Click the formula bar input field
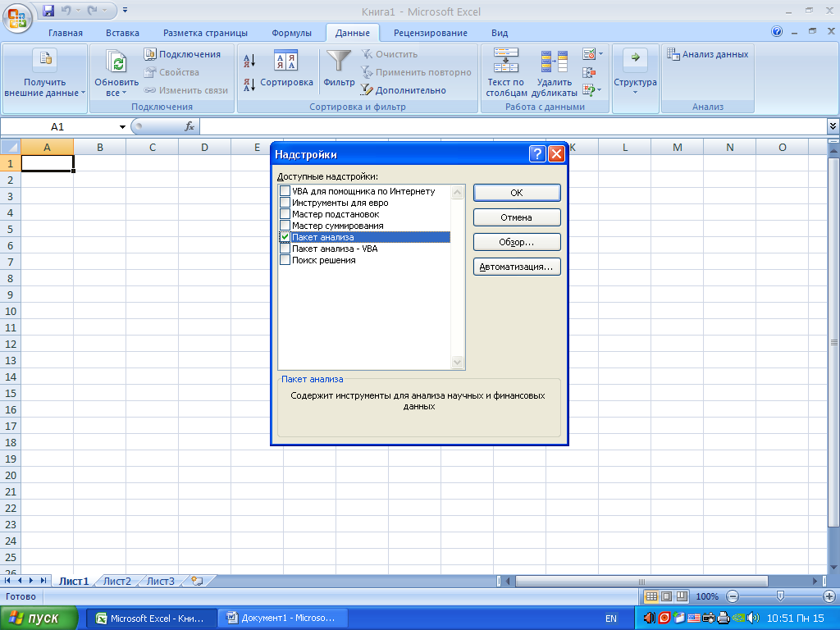Image resolution: width=840 pixels, height=630 pixels. click(513, 126)
